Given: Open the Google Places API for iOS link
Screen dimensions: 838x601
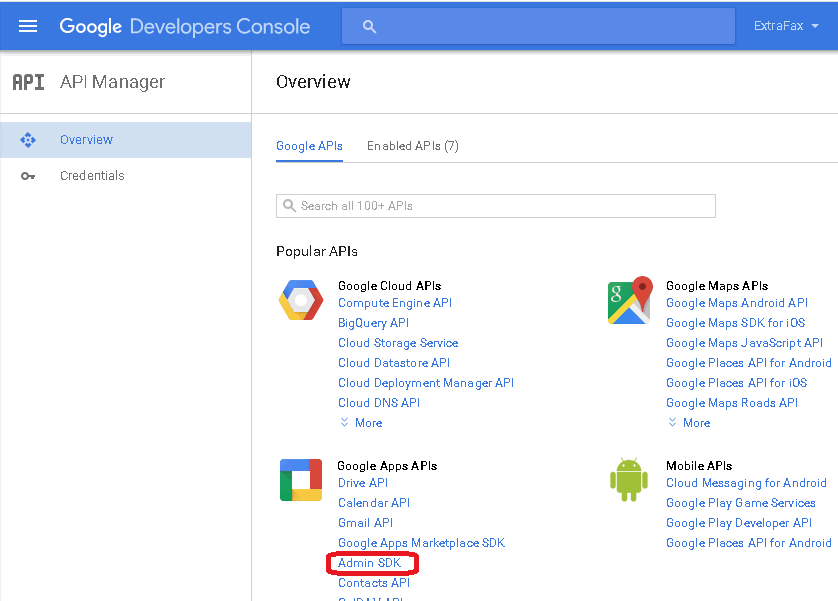Looking at the screenshot, I should (x=736, y=383).
